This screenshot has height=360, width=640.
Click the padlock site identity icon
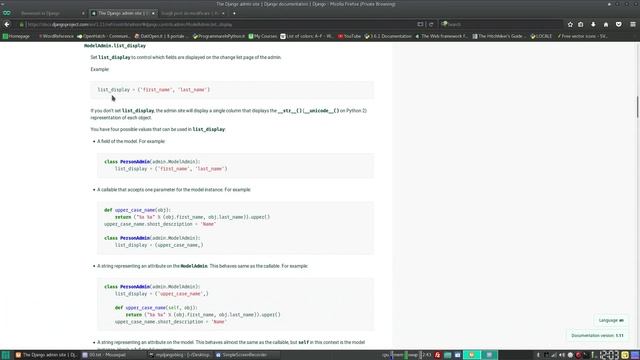[22, 24]
